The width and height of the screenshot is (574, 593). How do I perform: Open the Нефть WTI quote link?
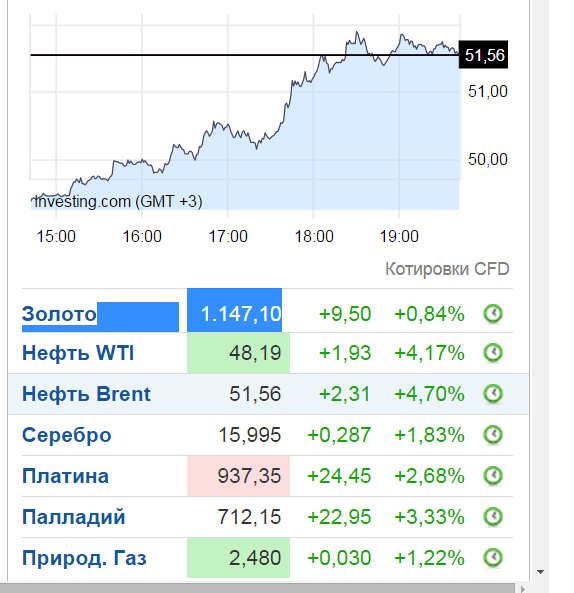click(78, 353)
